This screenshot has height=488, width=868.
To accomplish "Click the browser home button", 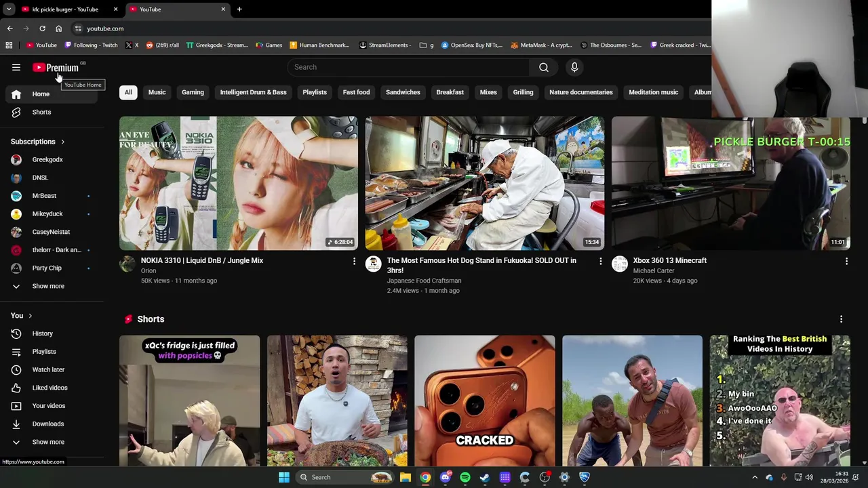I will coord(59,28).
